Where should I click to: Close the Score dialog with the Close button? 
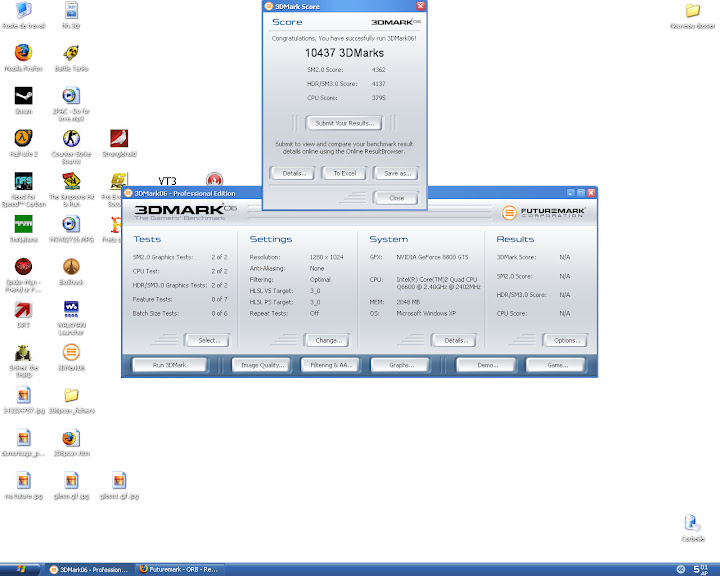tap(396, 198)
